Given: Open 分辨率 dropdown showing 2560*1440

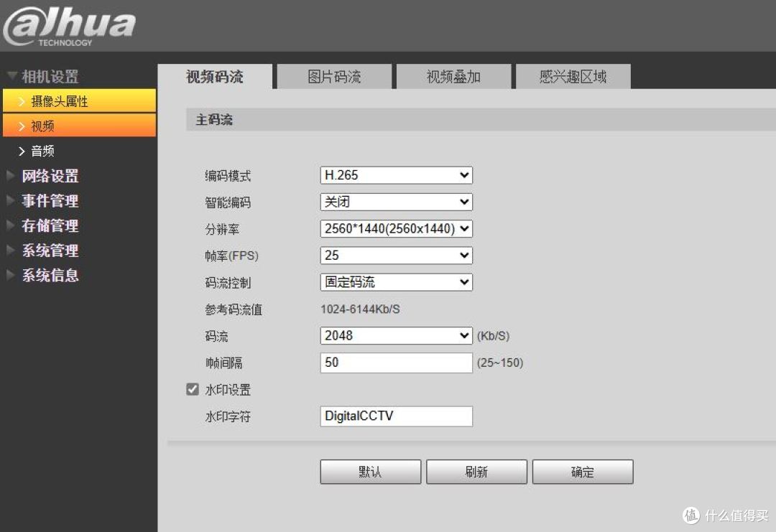Looking at the screenshot, I should click(x=397, y=228).
